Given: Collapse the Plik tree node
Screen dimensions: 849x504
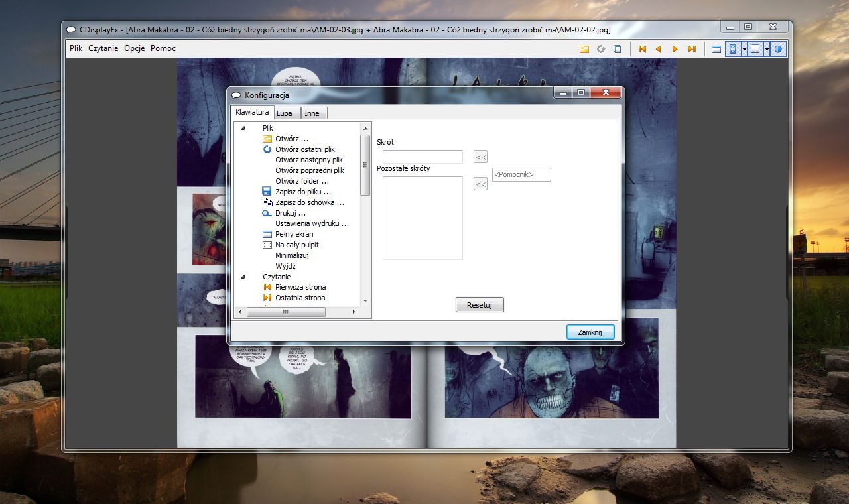Looking at the screenshot, I should point(242,128).
